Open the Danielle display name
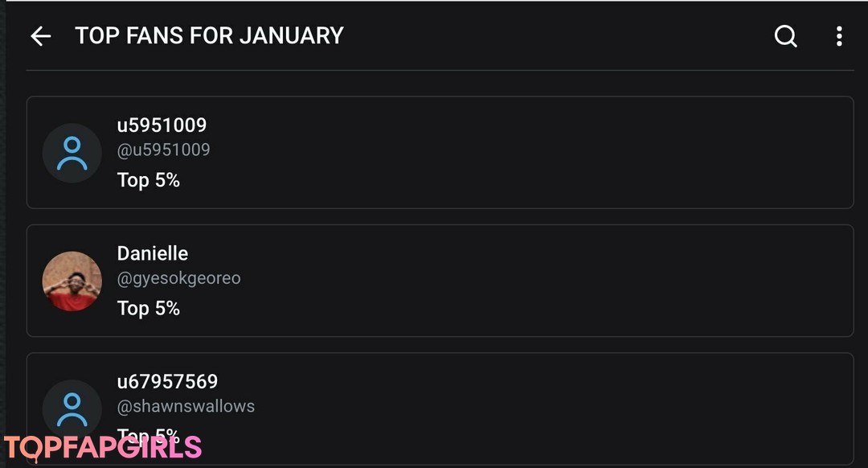 coord(152,253)
